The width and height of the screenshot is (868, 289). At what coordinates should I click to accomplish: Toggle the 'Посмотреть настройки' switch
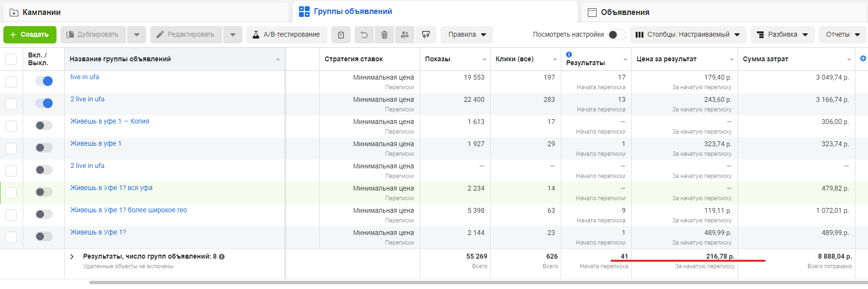tap(616, 35)
